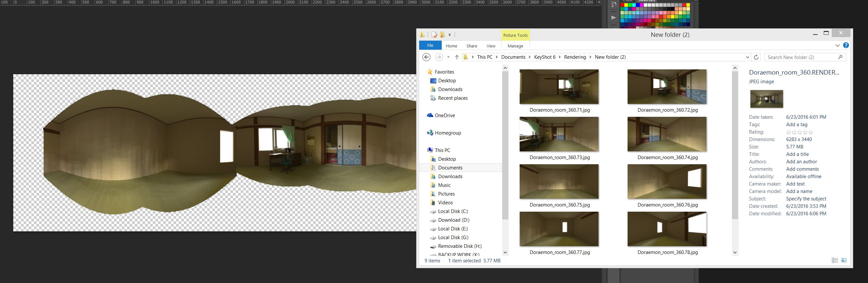Open the Share ribbon tab

pos(471,46)
